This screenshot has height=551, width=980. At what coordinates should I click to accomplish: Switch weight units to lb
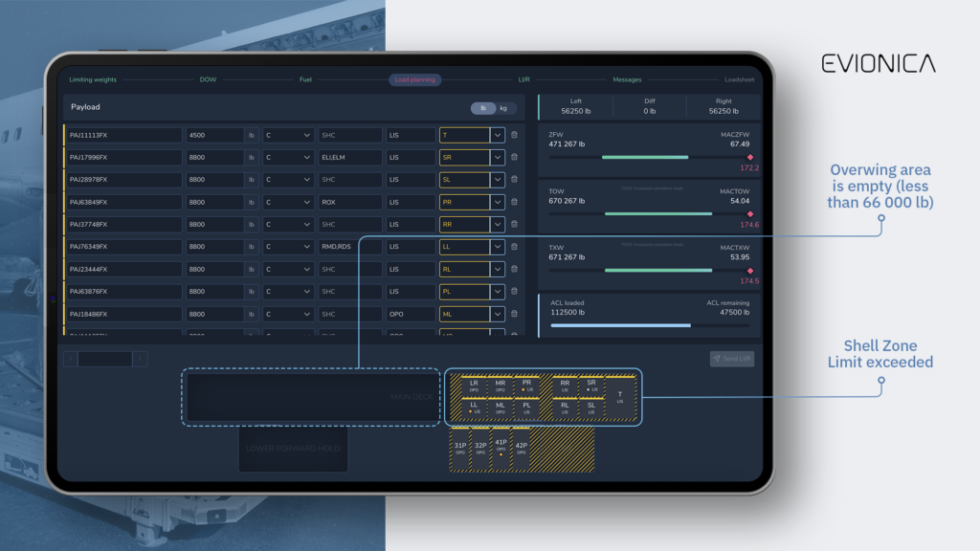tap(484, 108)
